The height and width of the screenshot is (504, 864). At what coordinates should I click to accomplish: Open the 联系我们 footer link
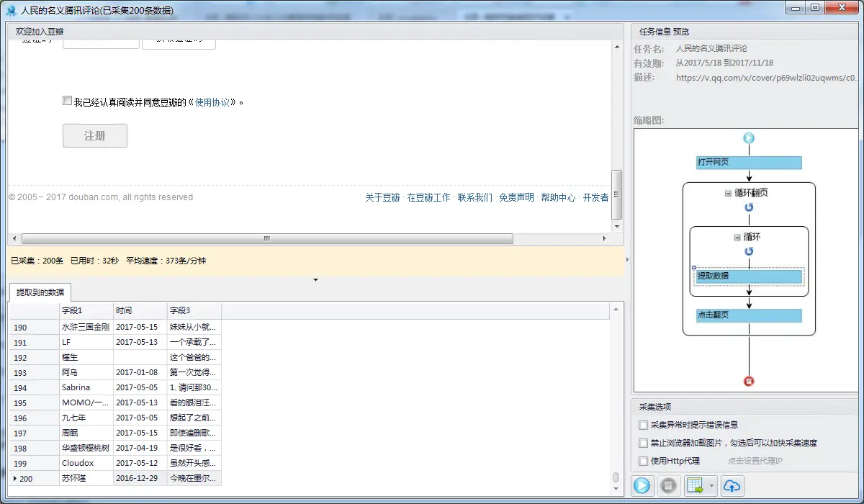475,197
